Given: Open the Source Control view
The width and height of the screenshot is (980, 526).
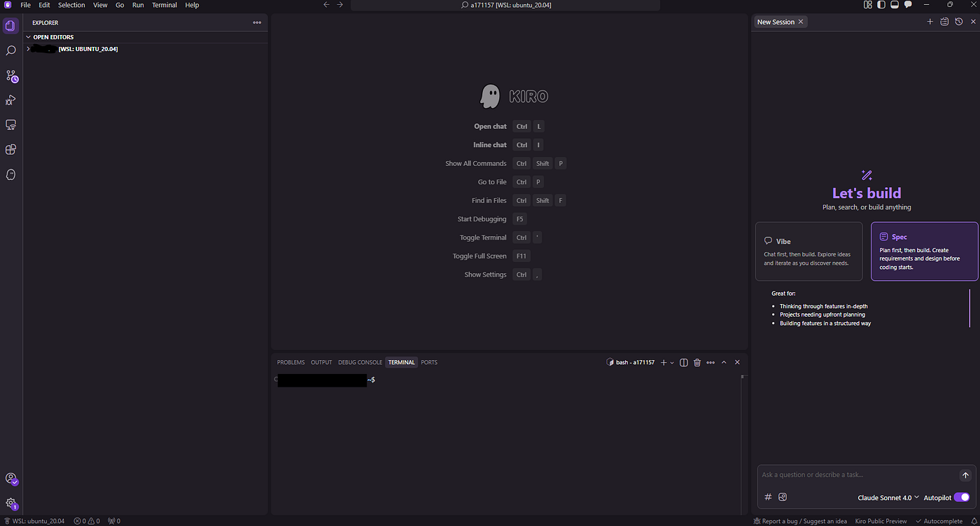Looking at the screenshot, I should click(11, 76).
